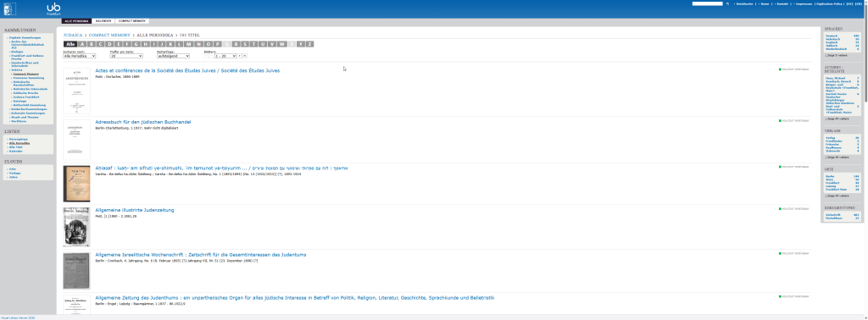Open 'Actes et conférences de la Société' title
Image resolution: width=868 pixels, height=320 pixels.
pos(187,71)
